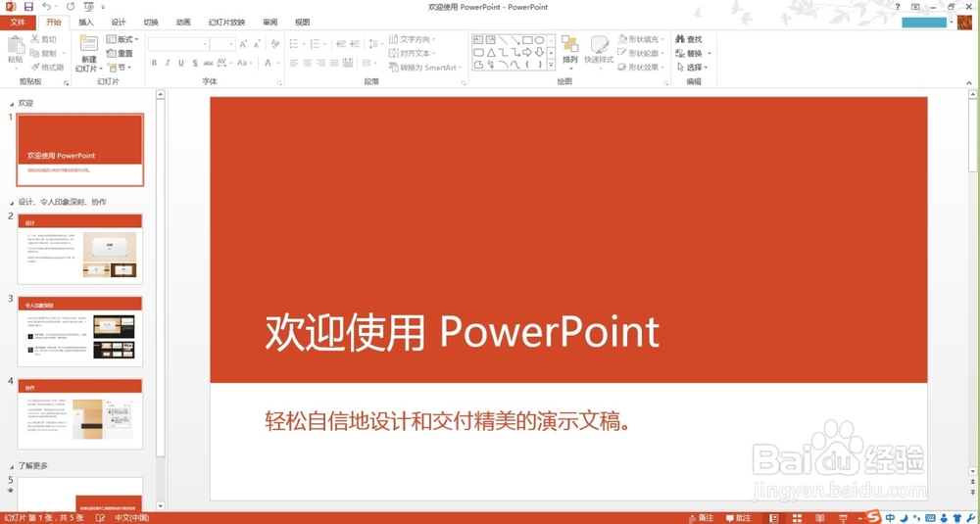Viewport: 980px width, 524px height.
Task: Toggle Align Right paragraph button
Action: pos(320,63)
